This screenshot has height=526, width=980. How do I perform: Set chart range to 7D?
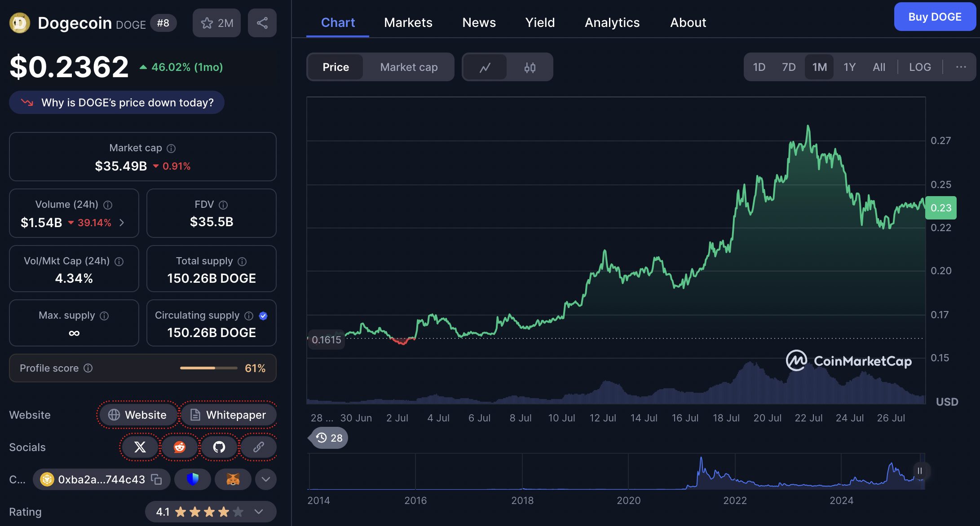tap(789, 67)
